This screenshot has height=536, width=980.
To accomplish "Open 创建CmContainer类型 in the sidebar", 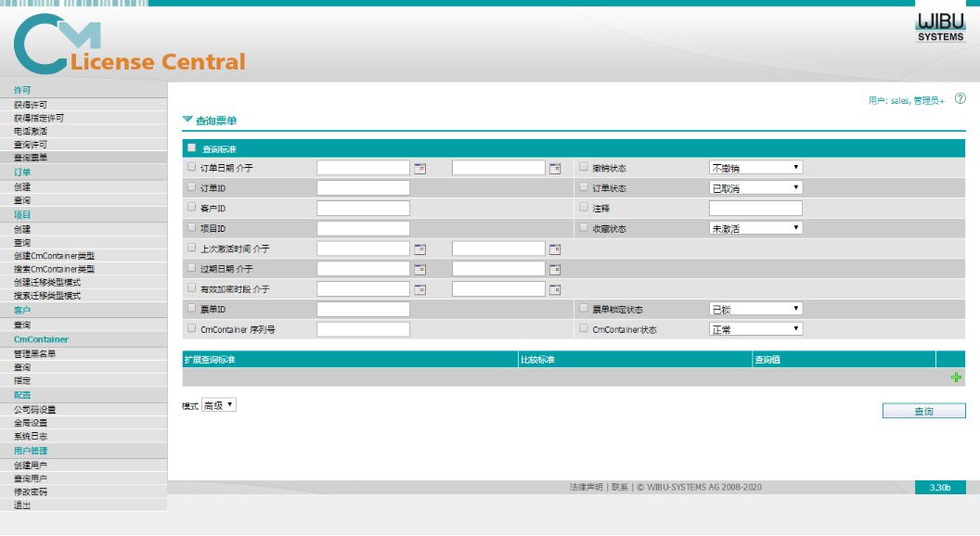I will tap(55, 256).
